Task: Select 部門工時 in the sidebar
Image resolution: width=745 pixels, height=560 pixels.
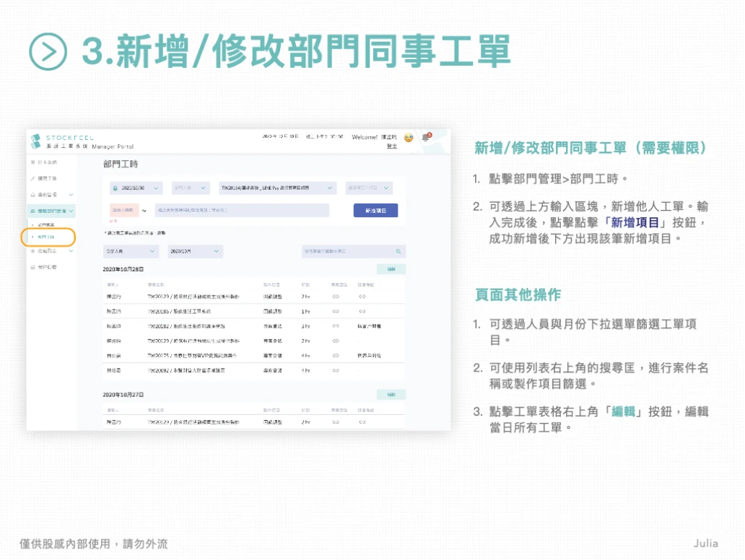Action: pos(48,237)
